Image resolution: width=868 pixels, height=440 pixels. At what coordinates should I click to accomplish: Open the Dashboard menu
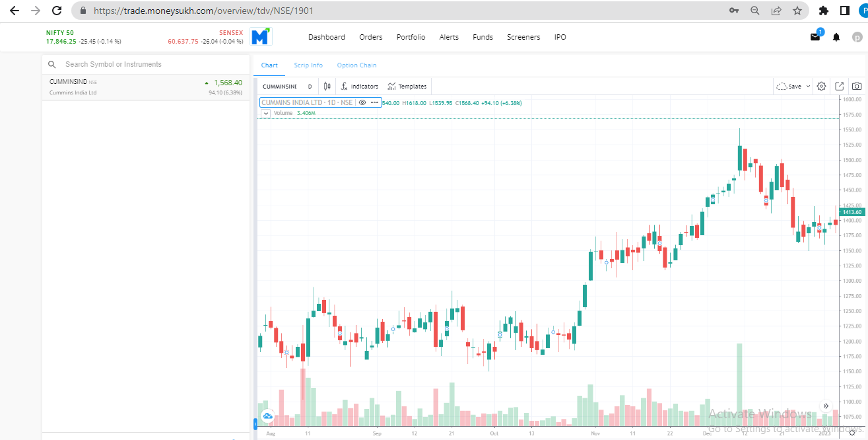click(x=327, y=37)
